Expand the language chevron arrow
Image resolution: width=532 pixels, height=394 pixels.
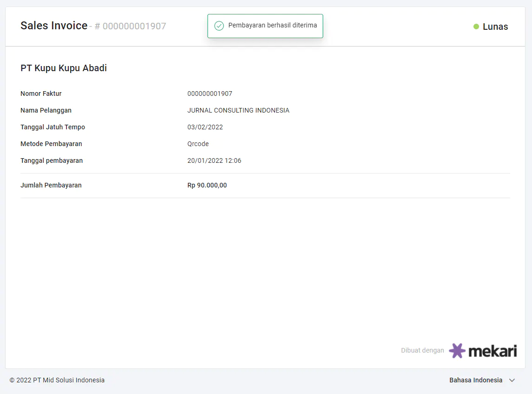tap(512, 380)
